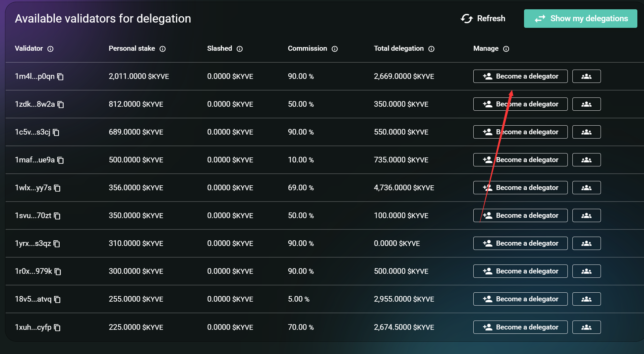The width and height of the screenshot is (644, 354).
Task: Show Commission column info icon
Action: (x=335, y=49)
